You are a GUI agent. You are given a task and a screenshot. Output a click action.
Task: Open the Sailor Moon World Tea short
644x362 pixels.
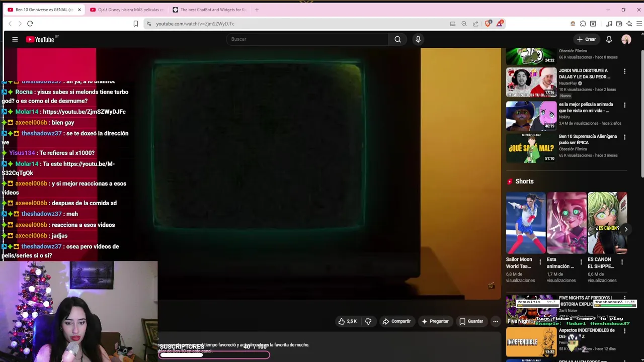pyautogui.click(x=526, y=223)
